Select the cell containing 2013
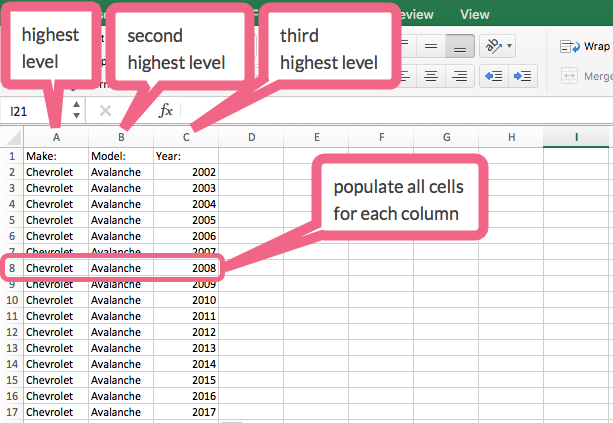 186,348
